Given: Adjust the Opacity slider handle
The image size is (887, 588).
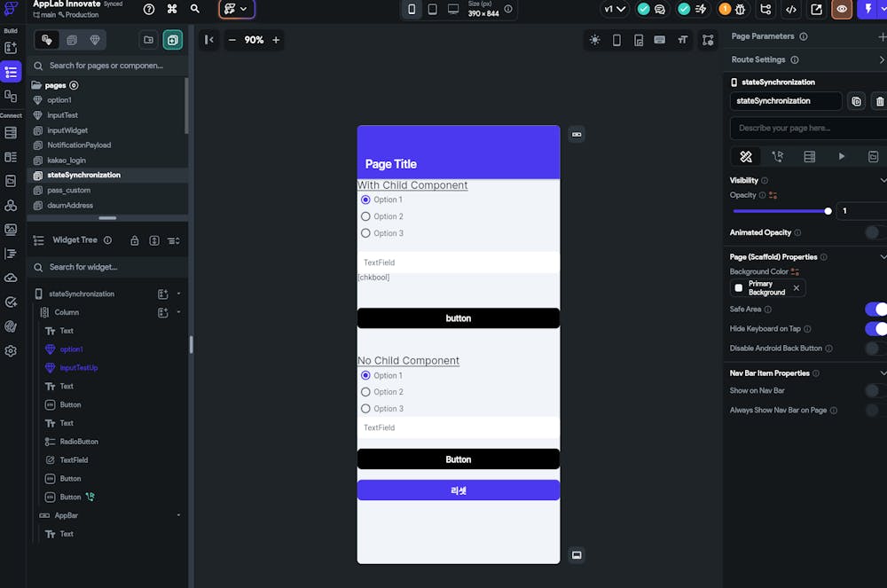Looking at the screenshot, I should [x=828, y=211].
